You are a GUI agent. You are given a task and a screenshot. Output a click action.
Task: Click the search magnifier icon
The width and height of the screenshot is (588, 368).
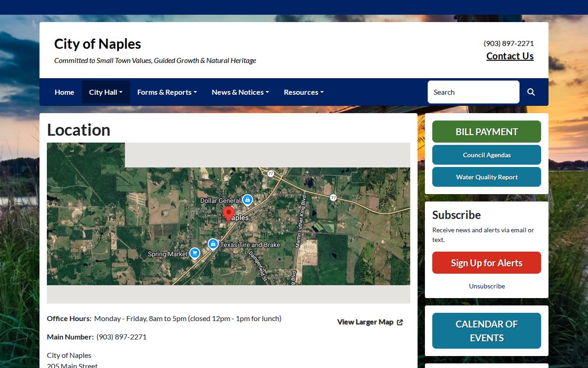click(531, 92)
